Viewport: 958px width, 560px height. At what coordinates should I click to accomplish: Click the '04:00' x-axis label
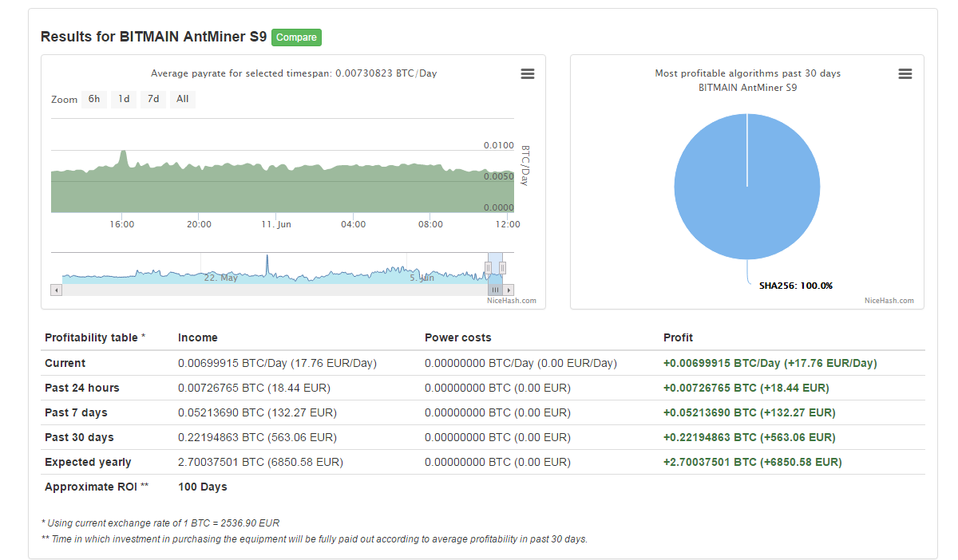[354, 224]
